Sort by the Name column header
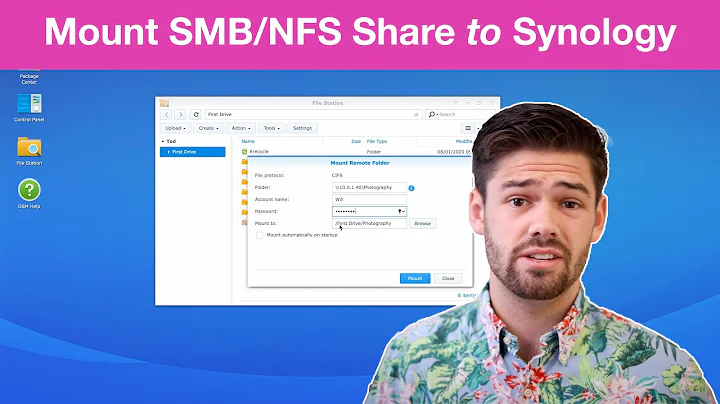The image size is (720, 404). 248,141
